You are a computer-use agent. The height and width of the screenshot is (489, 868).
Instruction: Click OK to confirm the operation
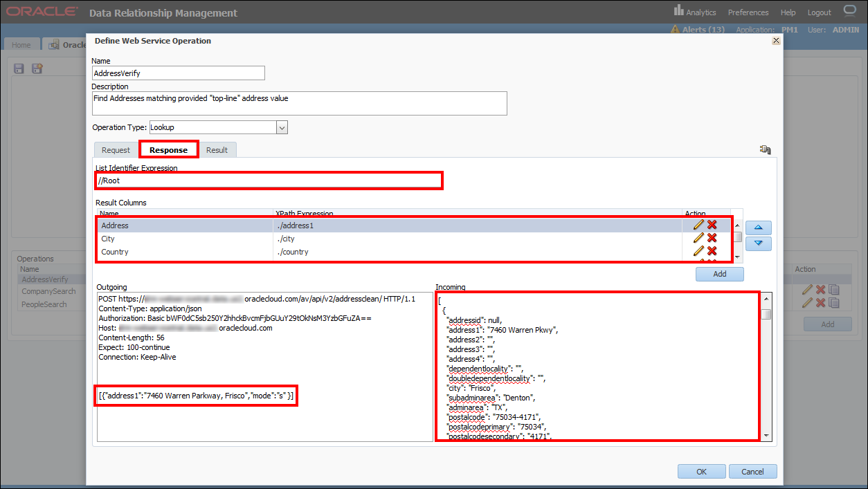tap(701, 471)
